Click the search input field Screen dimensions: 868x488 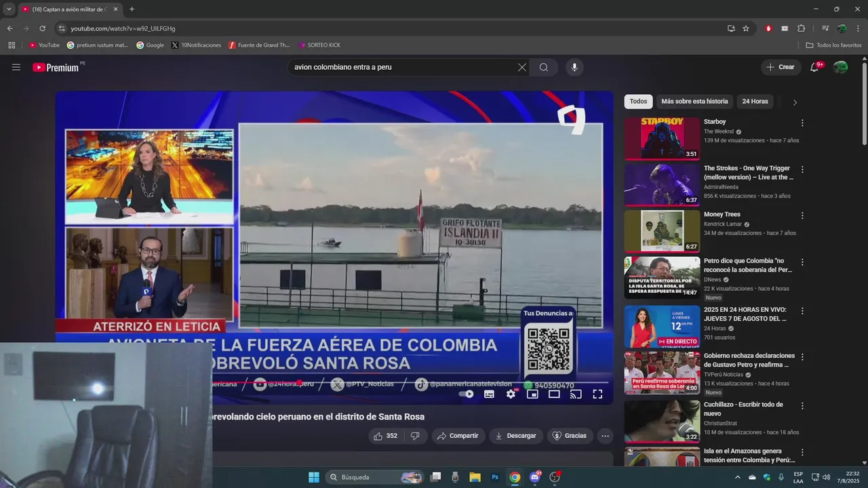[x=403, y=67]
